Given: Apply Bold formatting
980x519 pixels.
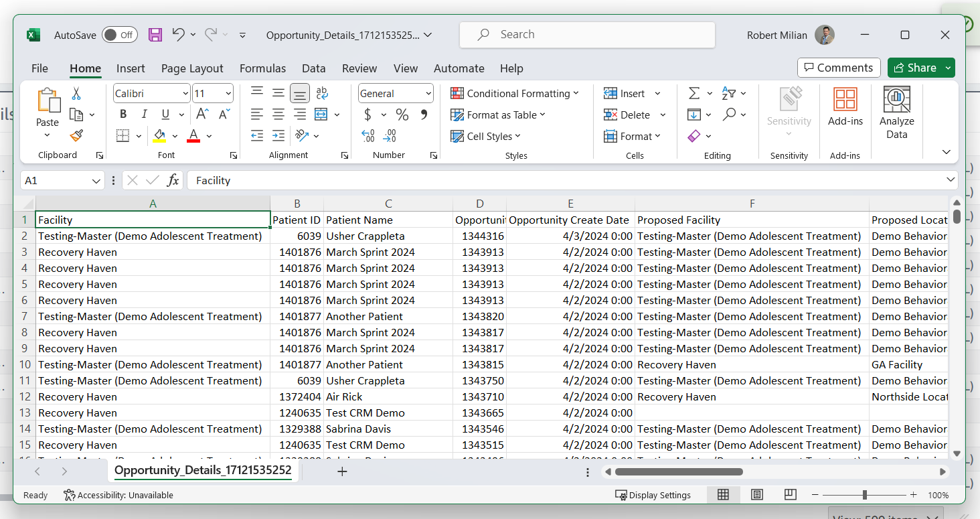Looking at the screenshot, I should pos(123,115).
